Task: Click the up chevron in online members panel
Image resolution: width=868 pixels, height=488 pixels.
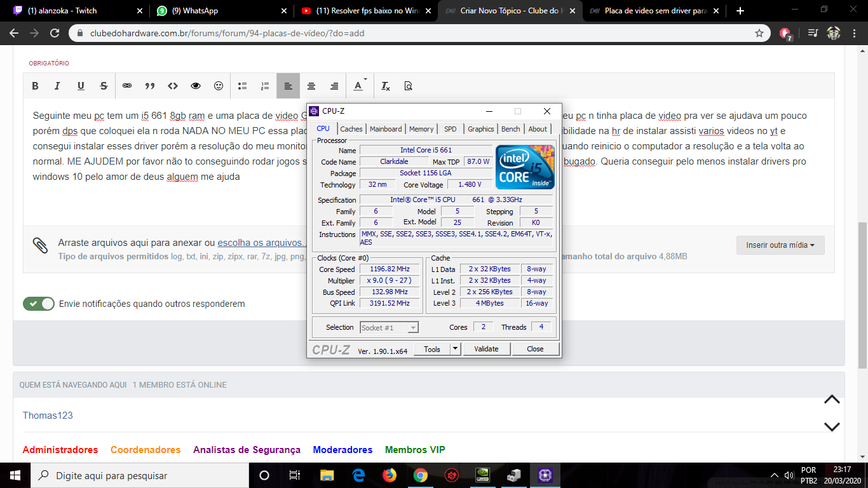Action: point(832,400)
